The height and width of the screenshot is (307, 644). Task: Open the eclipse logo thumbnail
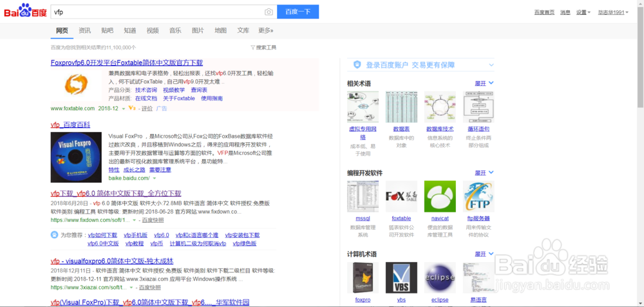[x=440, y=278]
